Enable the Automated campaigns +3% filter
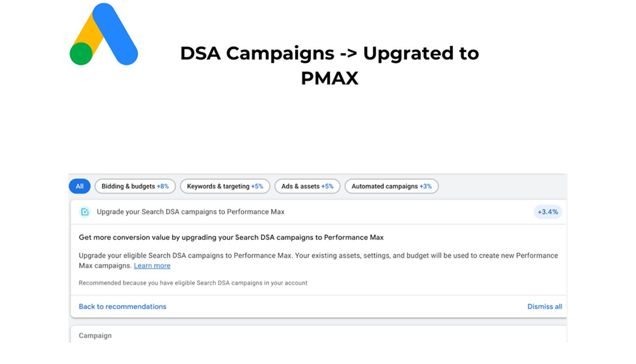This screenshot has width=636, height=364. [392, 186]
